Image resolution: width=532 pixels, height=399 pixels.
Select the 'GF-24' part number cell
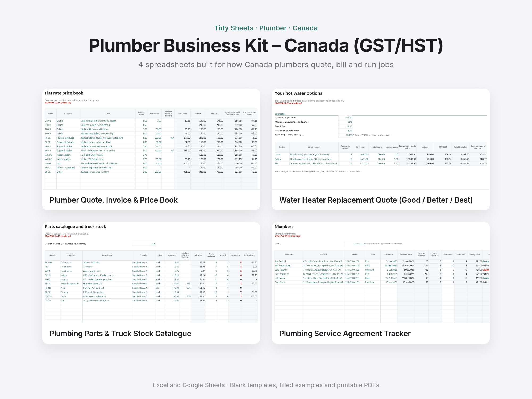(52, 301)
